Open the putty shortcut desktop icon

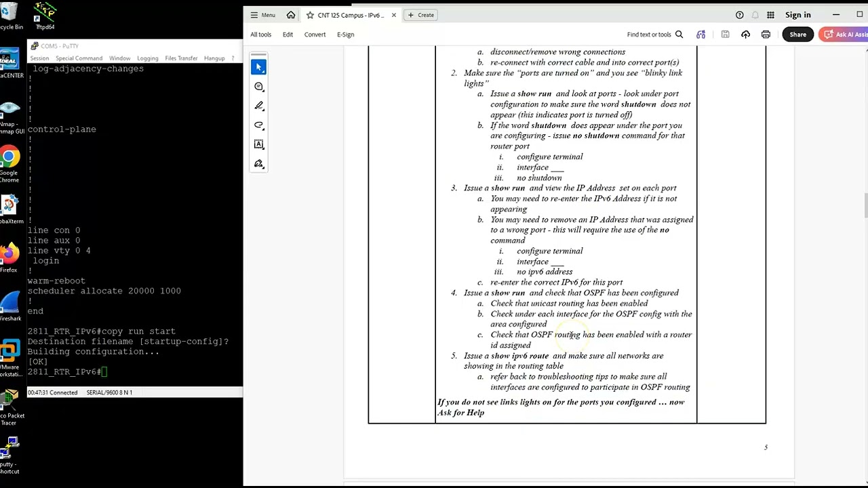pos(9,456)
